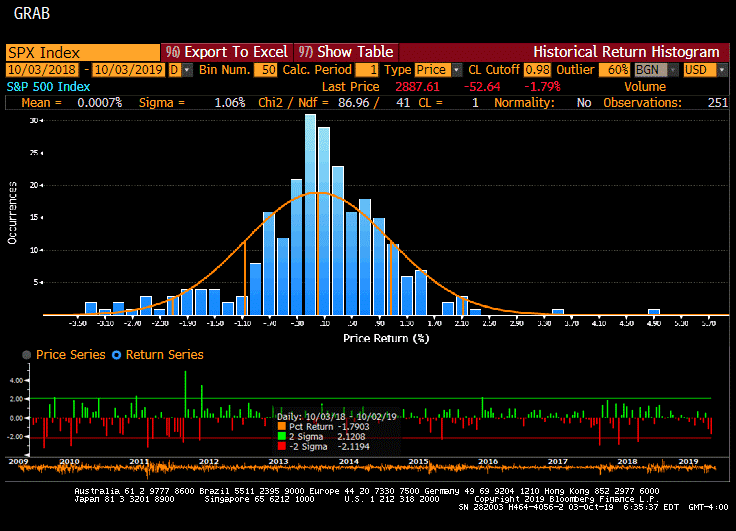Screen dimensions: 736x531
Task: Select the Return Series radio button
Action: pos(116,355)
